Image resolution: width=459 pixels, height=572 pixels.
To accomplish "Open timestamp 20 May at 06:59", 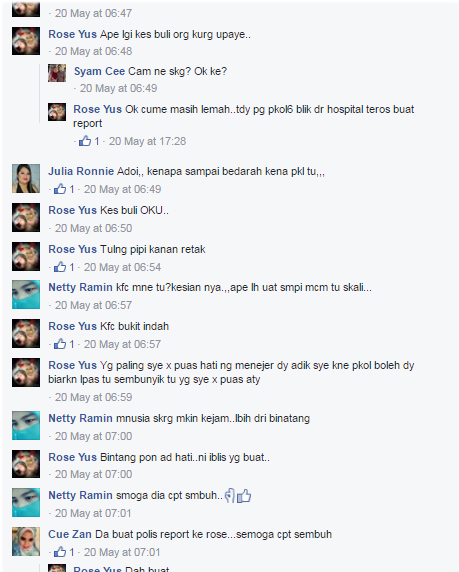I will (93, 397).
